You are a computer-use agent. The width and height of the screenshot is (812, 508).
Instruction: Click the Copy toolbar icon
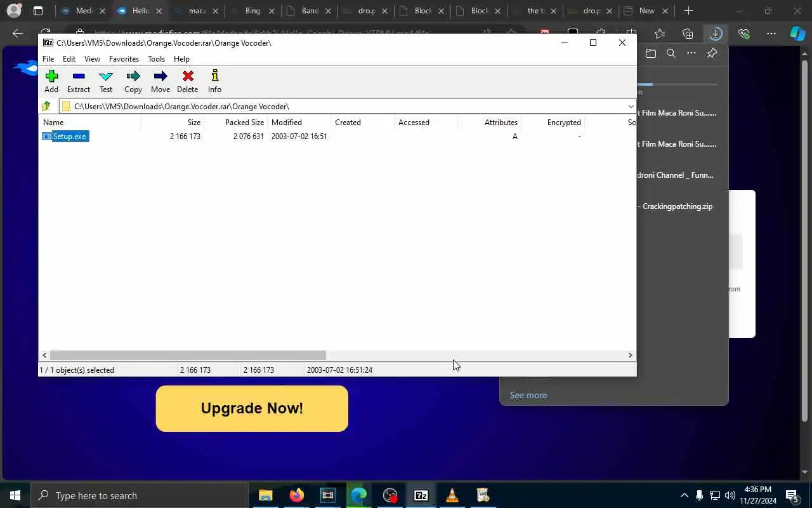tap(133, 81)
